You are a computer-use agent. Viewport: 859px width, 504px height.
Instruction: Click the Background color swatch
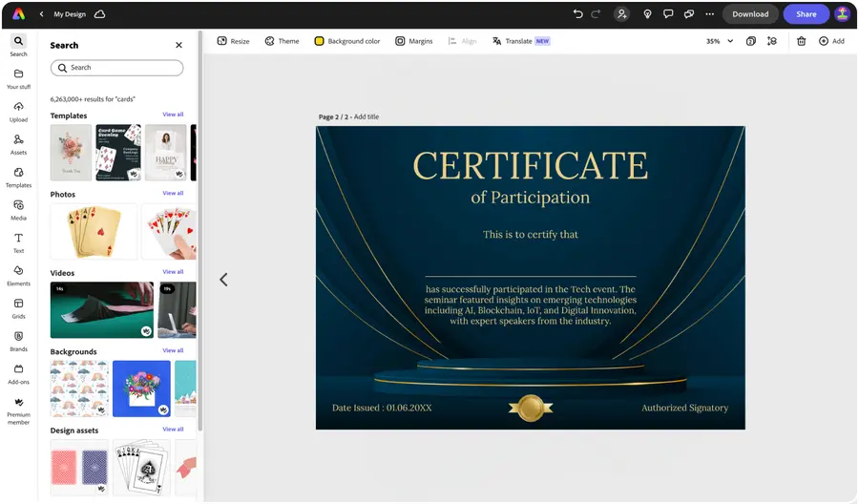click(x=320, y=41)
